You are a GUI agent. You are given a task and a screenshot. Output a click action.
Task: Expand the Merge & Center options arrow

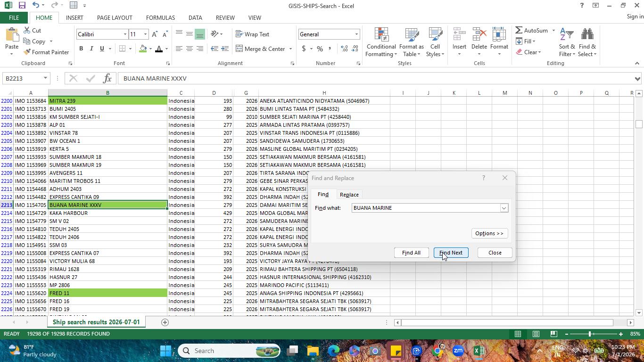tap(290, 49)
